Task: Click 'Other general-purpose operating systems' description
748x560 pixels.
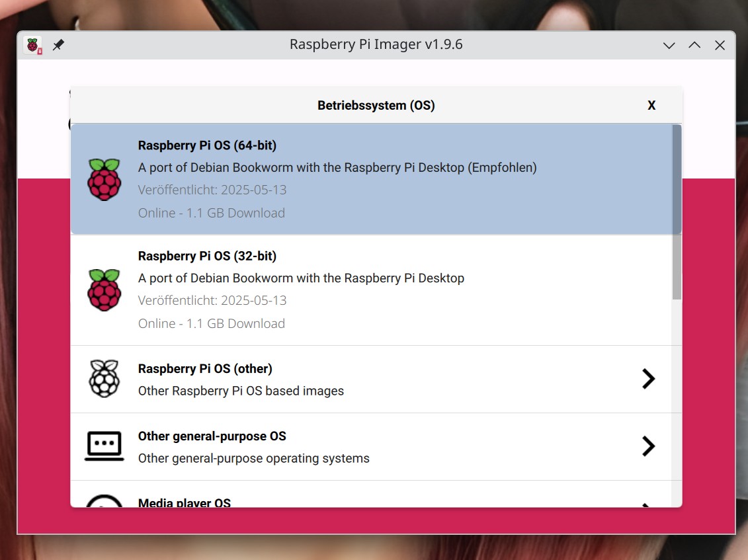Action: tap(254, 458)
